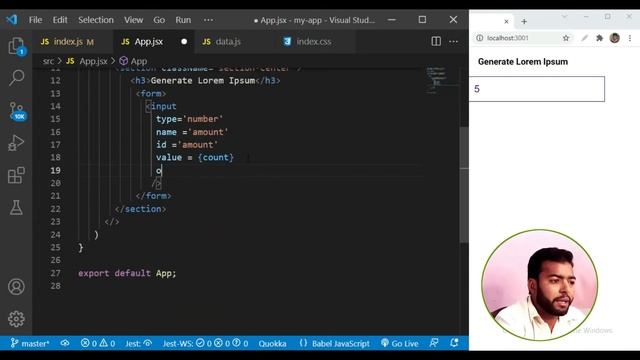Click the 'Generate Lorem Ipsum' heading in browser
This screenshot has width=640, height=360.
[522, 62]
